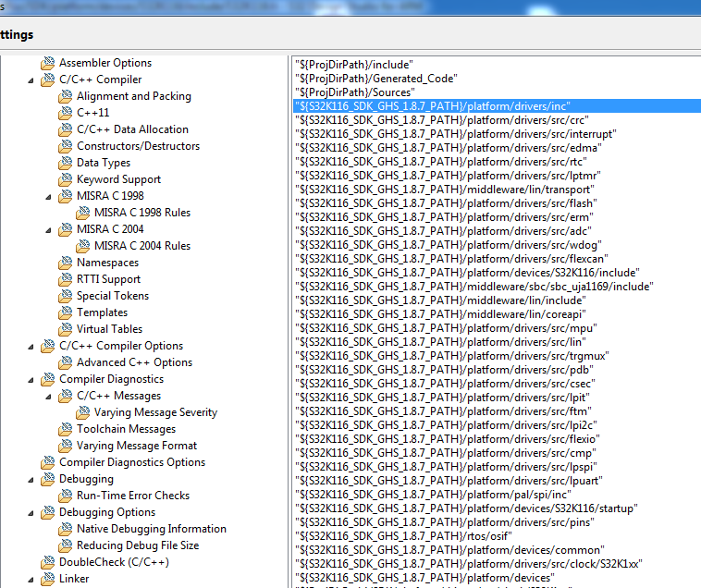This screenshot has height=588, width=701.
Task: Click the Advanced C++ Options icon
Action: [66, 362]
